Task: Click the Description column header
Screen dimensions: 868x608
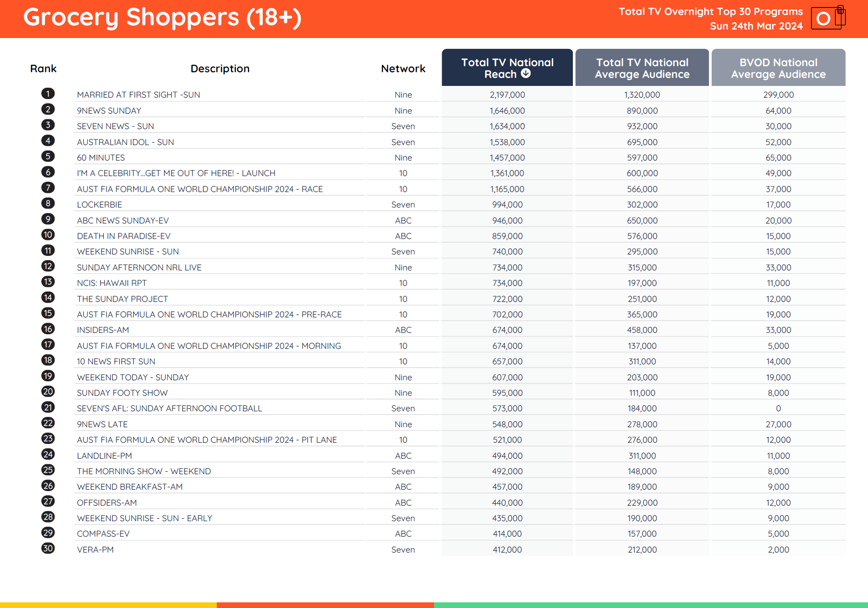Action: coord(220,69)
